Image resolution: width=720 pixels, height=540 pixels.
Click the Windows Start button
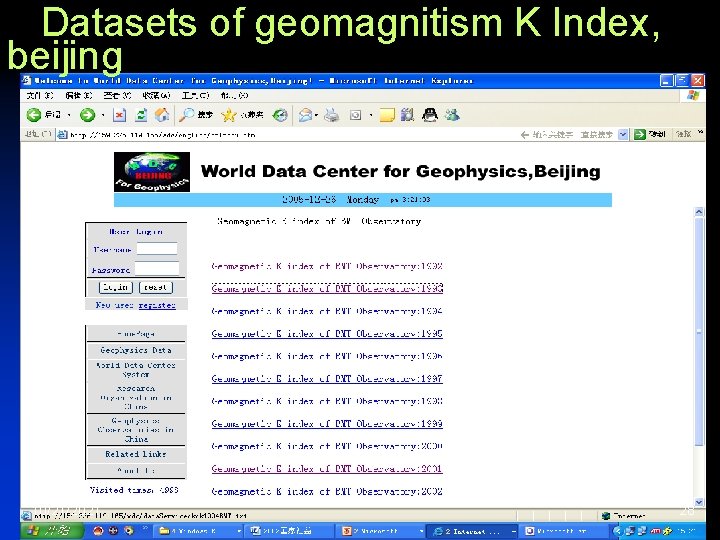coord(52,531)
